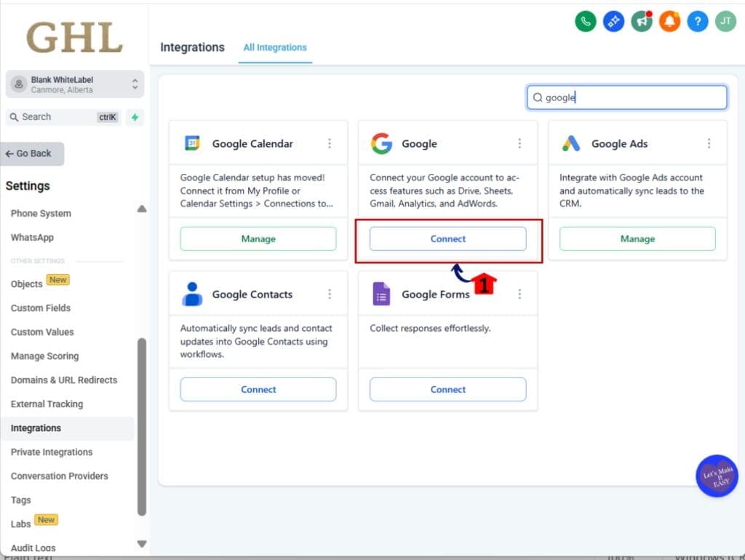Select Integrations in settings sidebar

point(68,428)
